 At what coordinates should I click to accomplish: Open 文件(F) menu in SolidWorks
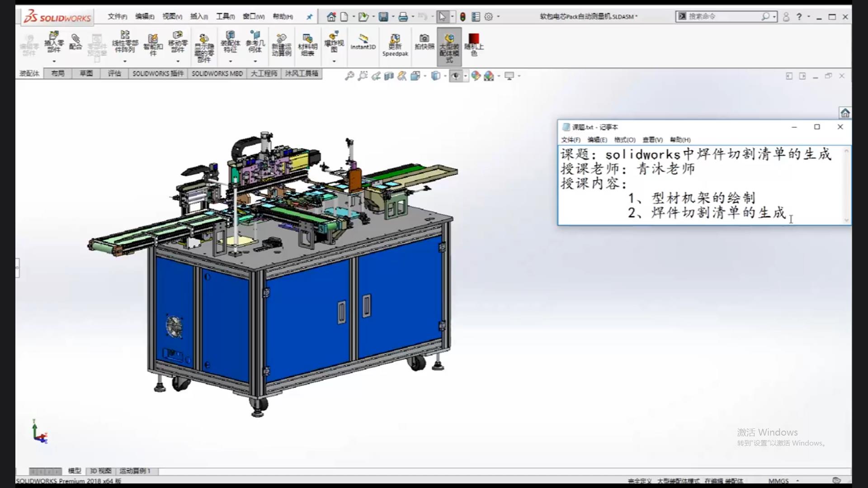117,17
